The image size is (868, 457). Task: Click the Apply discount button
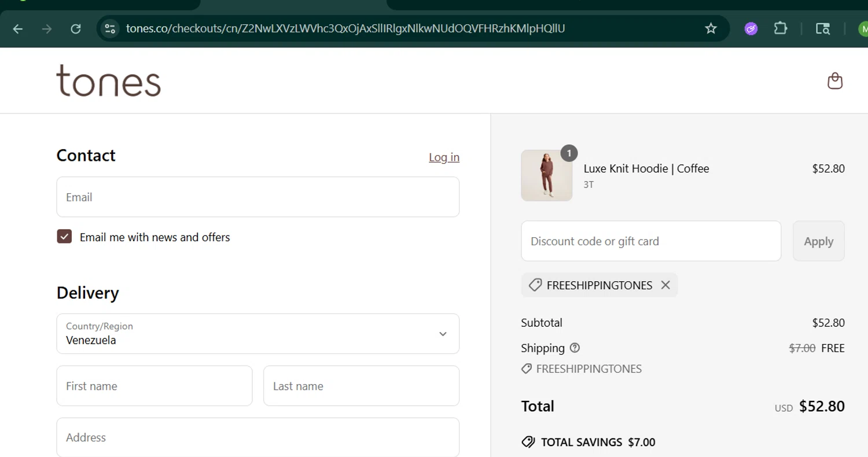click(x=818, y=241)
